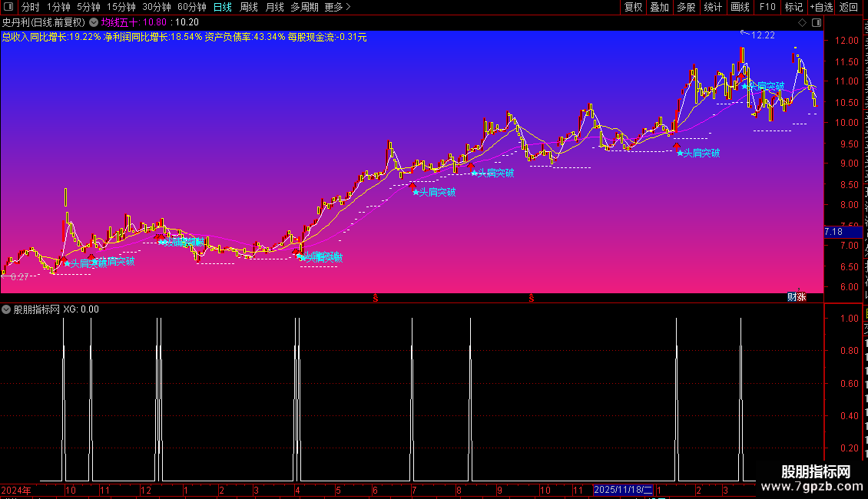Open the 更多 periods expander

(338, 7)
